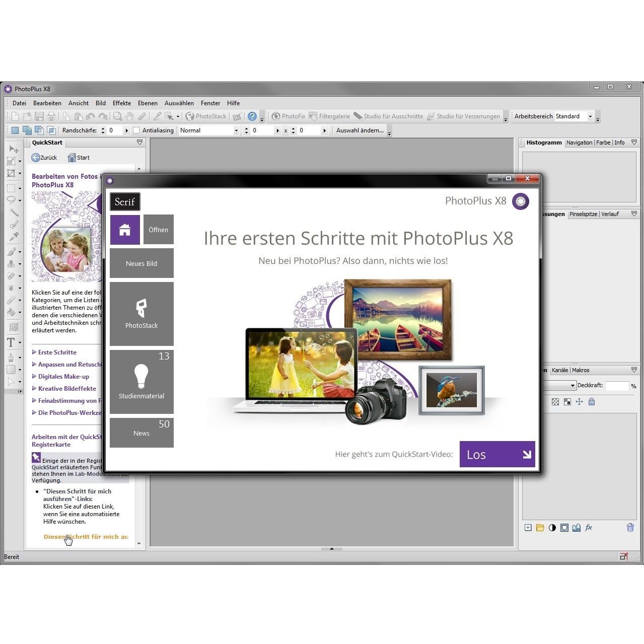Switch to the Kanäle tab
The image size is (644, 644).
560,370
